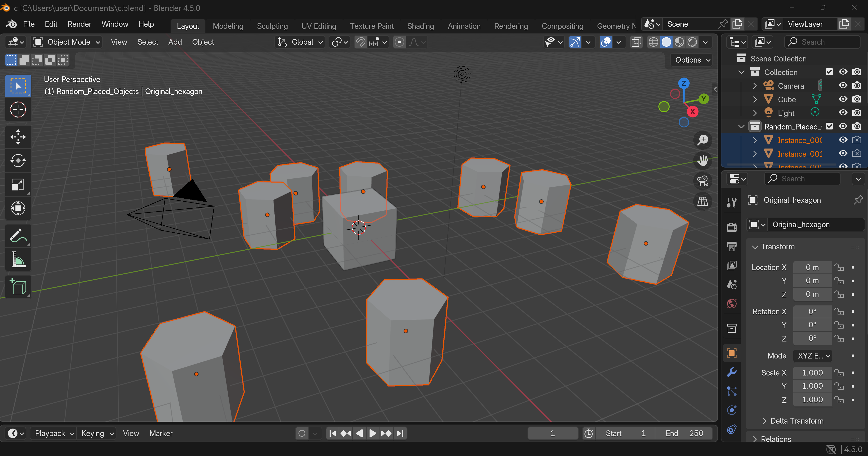Open the Output properties tab
868x456 pixels.
tap(732, 246)
